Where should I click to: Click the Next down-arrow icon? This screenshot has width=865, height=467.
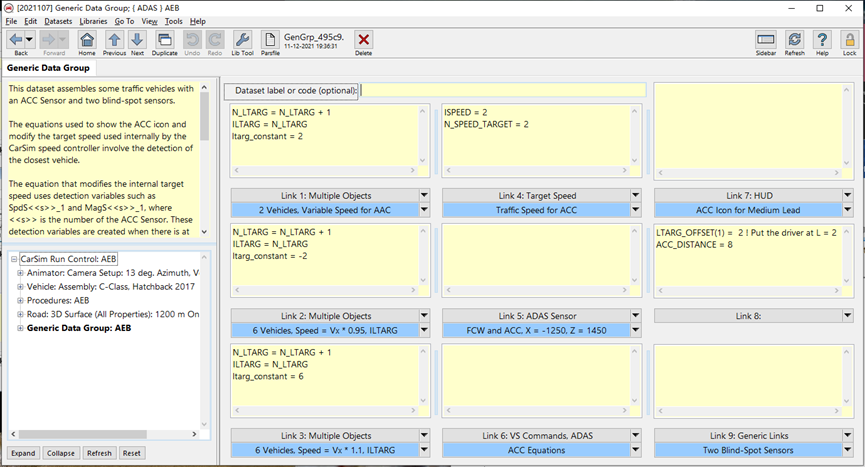point(137,40)
